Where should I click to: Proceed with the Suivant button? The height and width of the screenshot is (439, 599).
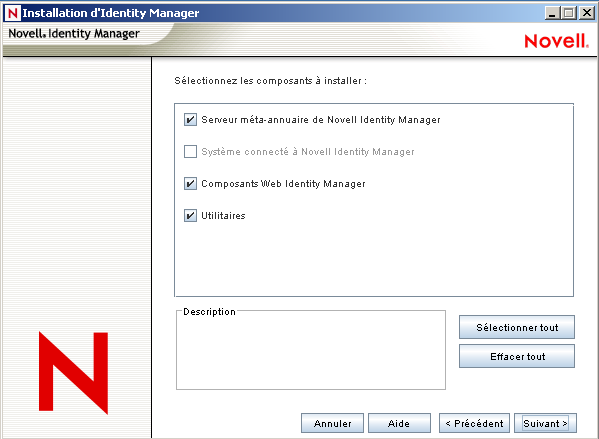545,423
